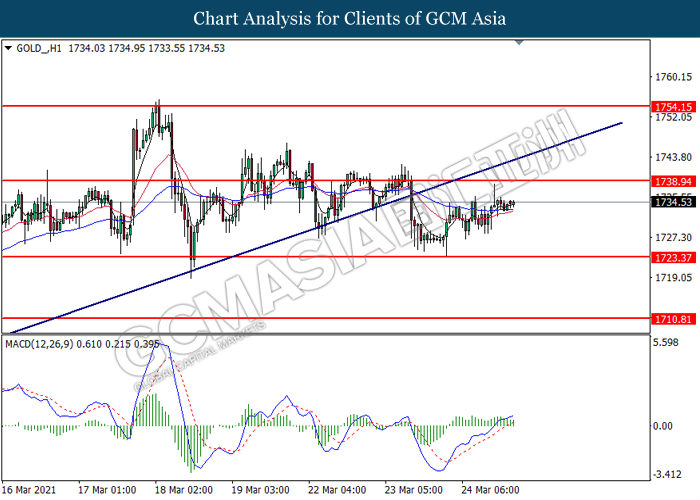
Task: Click the -3.412 MACD scale value
Action: click(x=667, y=474)
